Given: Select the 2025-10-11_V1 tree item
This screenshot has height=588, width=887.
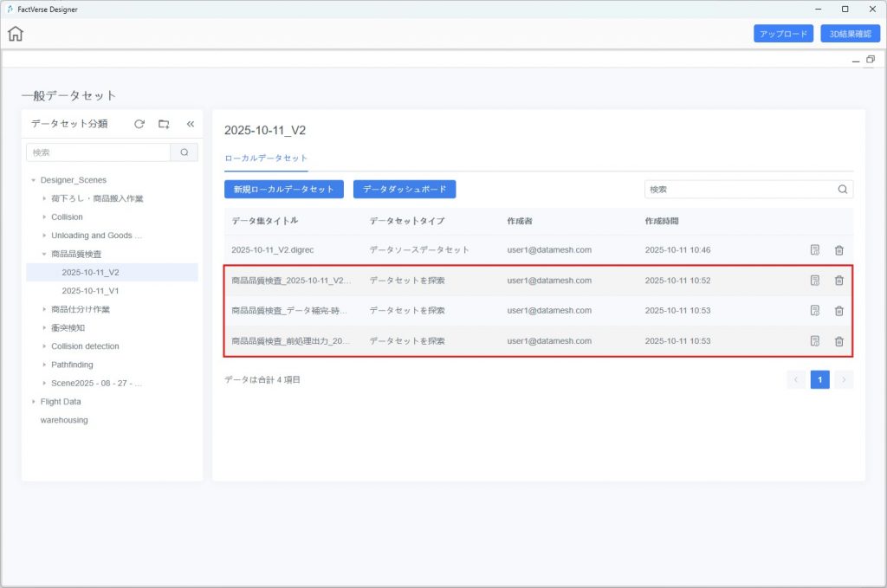Looking at the screenshot, I should pyautogui.click(x=90, y=291).
